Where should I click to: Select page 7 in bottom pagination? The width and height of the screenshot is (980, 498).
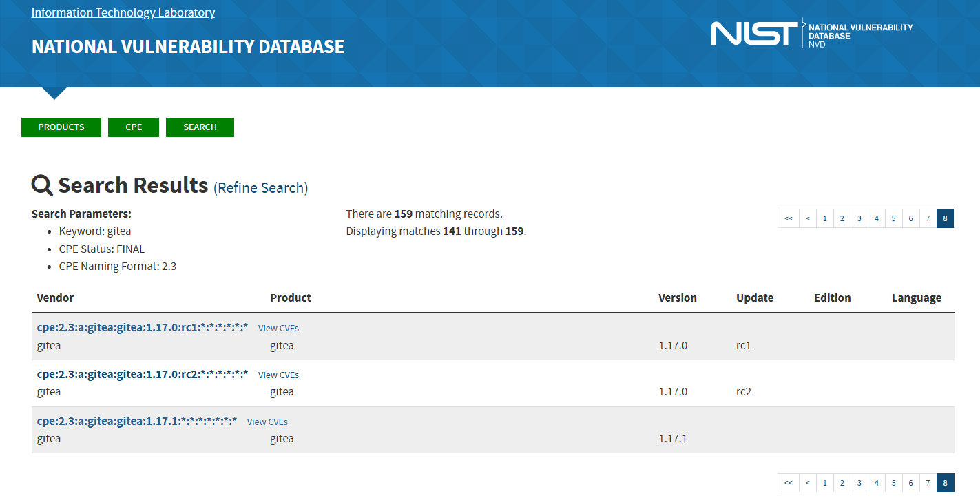coord(928,483)
